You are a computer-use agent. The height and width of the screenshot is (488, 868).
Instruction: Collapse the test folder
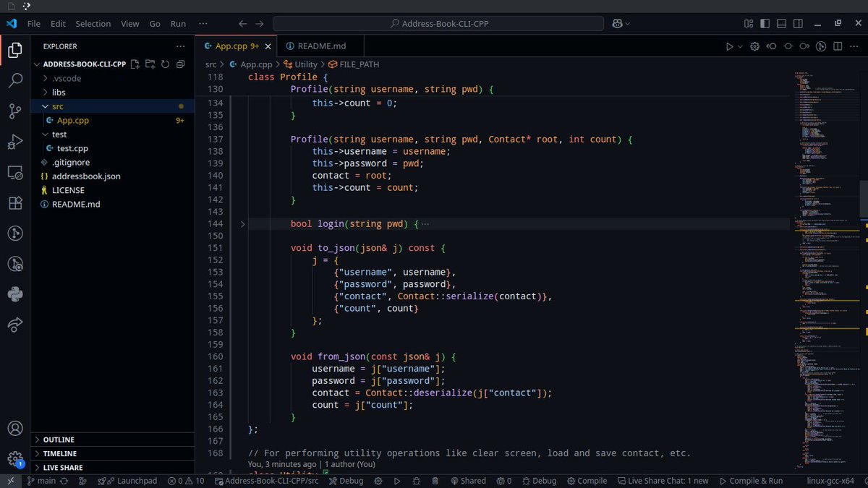tap(59, 134)
